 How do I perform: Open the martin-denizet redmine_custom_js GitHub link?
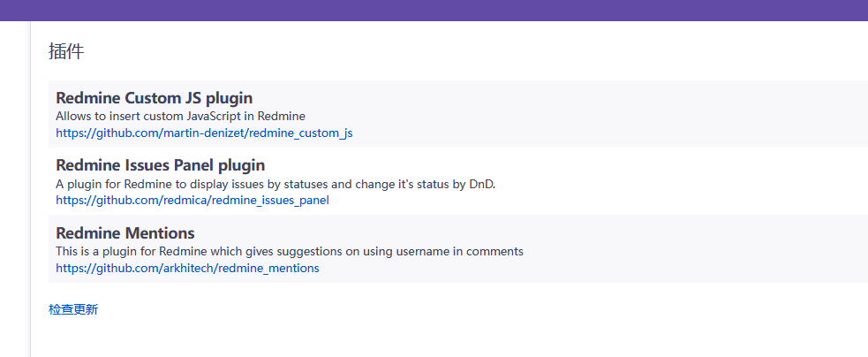click(204, 133)
